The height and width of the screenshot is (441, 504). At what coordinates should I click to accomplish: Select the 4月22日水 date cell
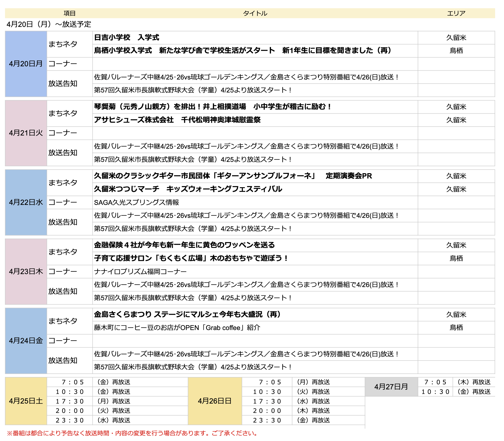point(26,202)
